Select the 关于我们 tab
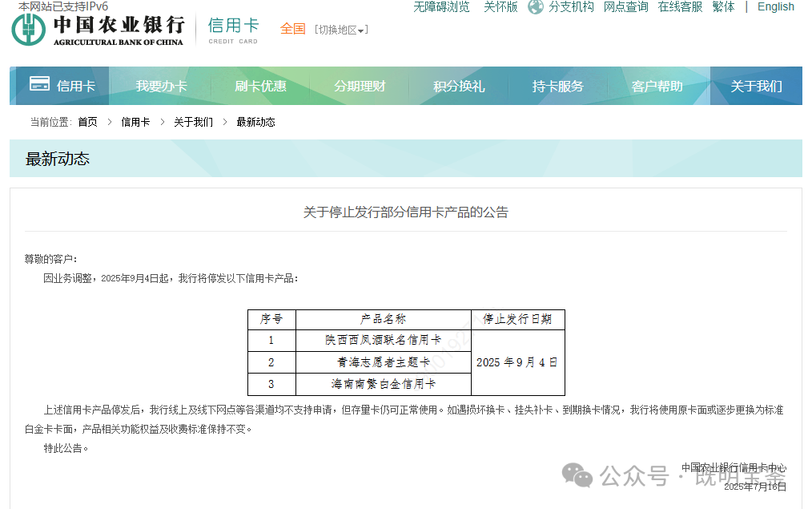The image size is (812, 509). 757,85
